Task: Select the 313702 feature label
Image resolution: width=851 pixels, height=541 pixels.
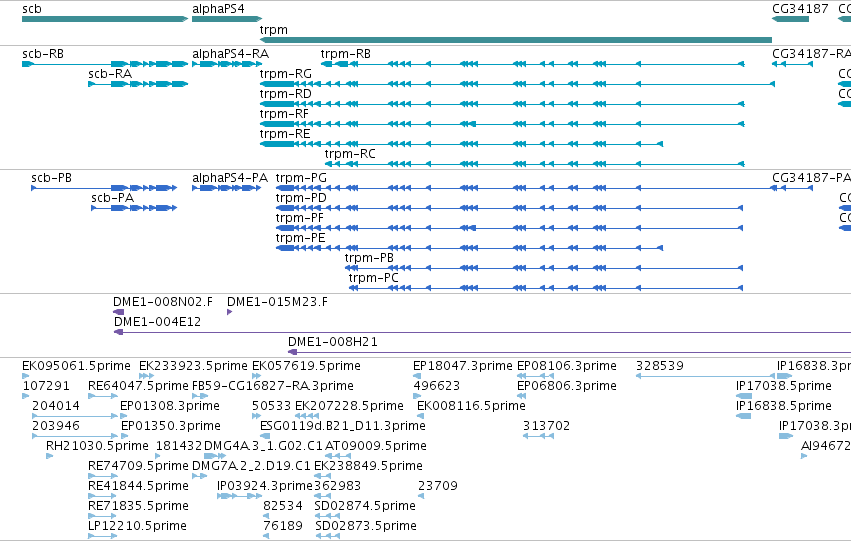Action: pos(547,426)
